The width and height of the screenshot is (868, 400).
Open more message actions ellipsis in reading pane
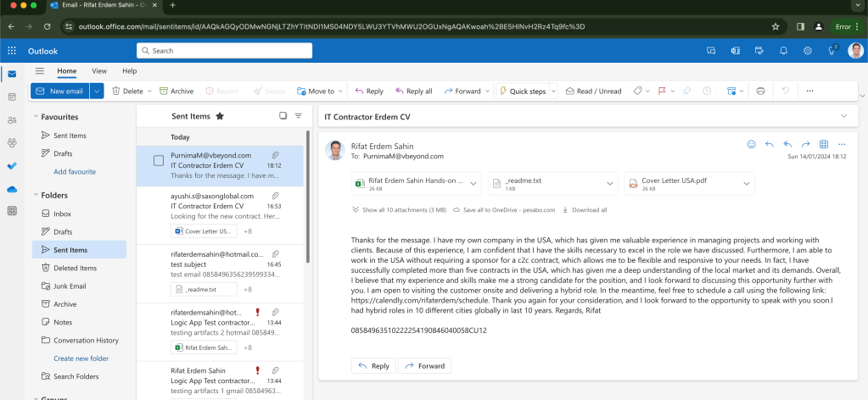(x=842, y=144)
